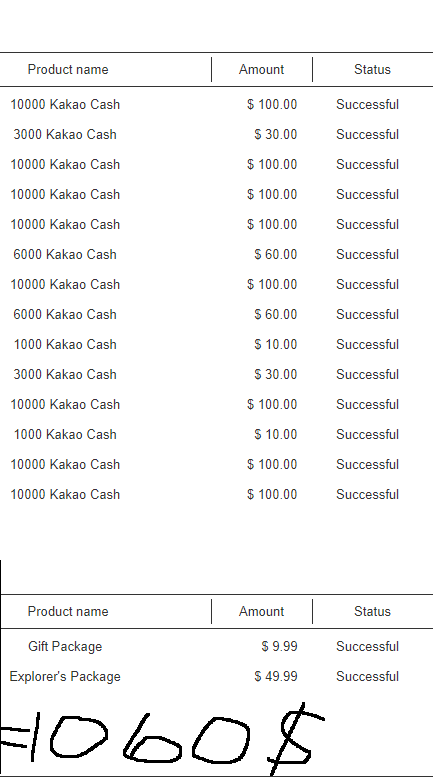Click the handwritten dollar sign drawing
448x779 pixels.
[x=296, y=739]
